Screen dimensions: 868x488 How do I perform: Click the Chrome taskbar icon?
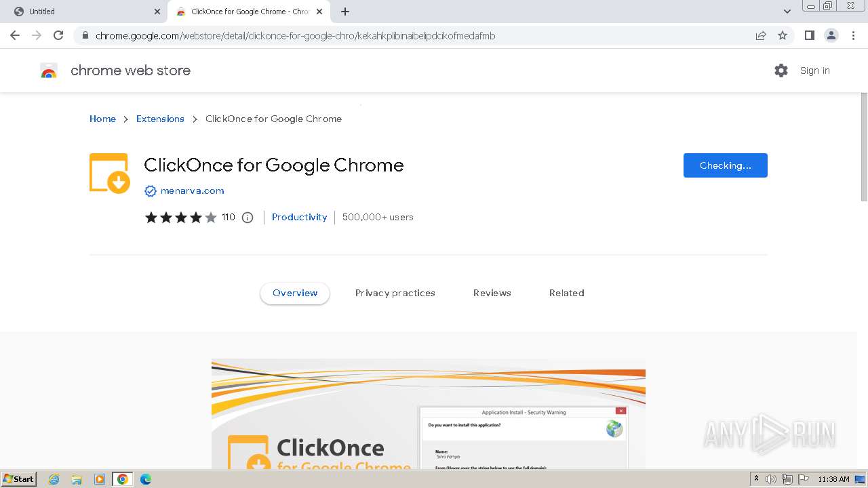pyautogui.click(x=123, y=479)
